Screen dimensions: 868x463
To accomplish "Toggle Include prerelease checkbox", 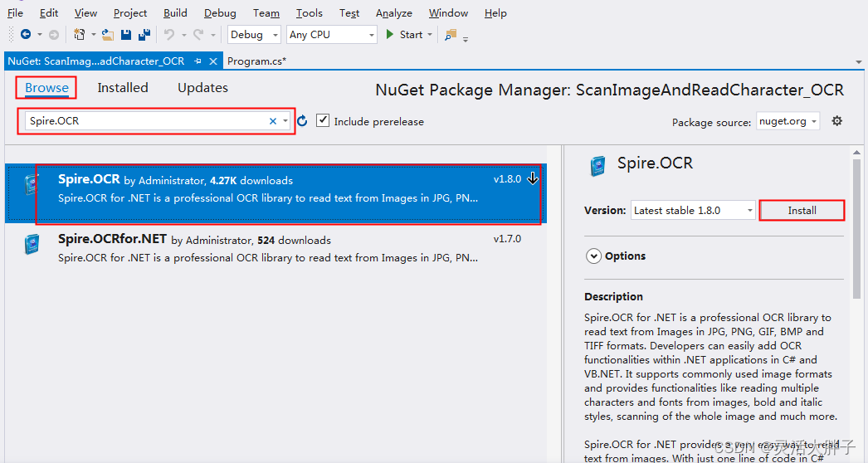I will pyautogui.click(x=323, y=120).
